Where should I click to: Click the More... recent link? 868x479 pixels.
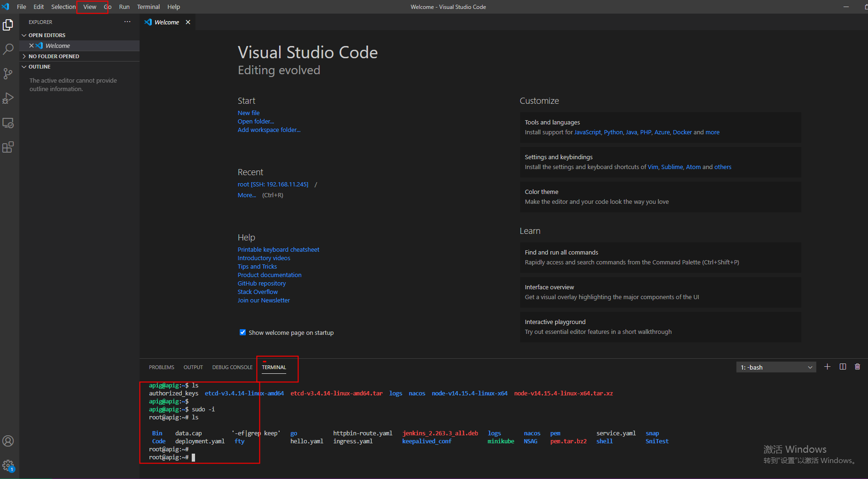click(x=247, y=195)
